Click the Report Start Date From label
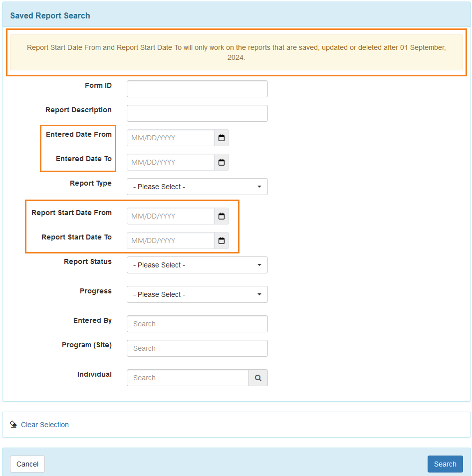 pyautogui.click(x=72, y=213)
